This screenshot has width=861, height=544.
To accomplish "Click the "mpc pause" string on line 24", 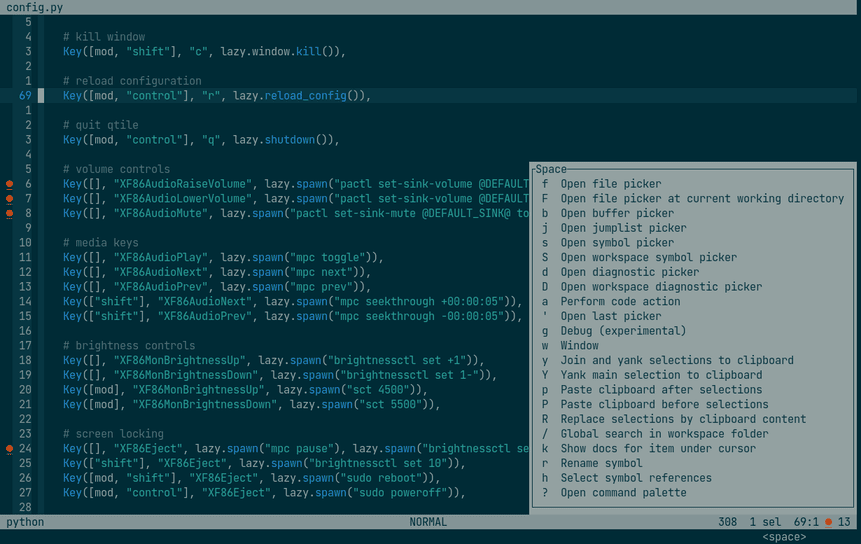I will click(x=299, y=448).
